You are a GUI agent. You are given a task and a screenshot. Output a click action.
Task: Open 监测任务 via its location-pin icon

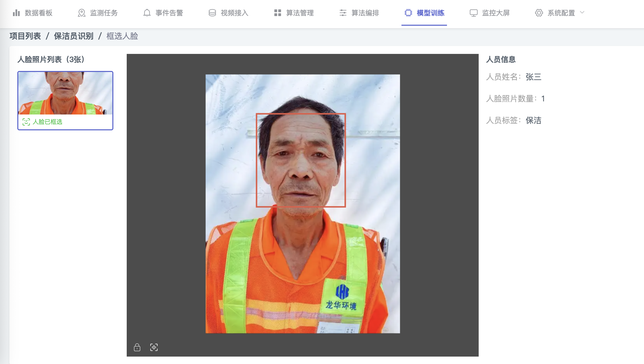[x=81, y=13]
